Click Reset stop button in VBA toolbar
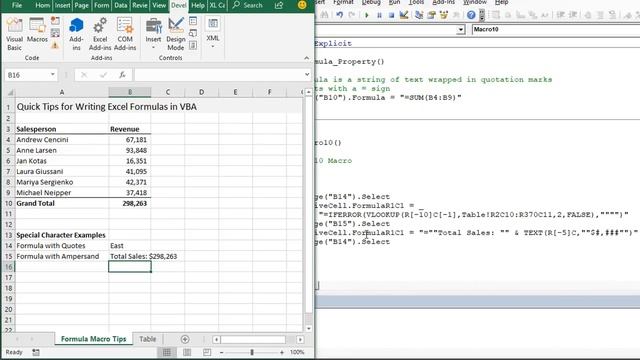 391,15
